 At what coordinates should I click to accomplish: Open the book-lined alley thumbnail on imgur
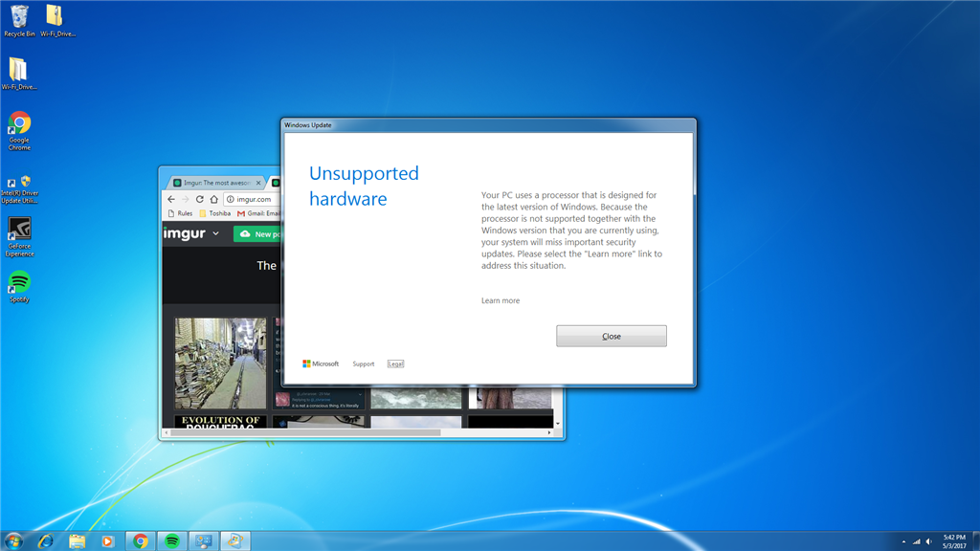point(220,363)
